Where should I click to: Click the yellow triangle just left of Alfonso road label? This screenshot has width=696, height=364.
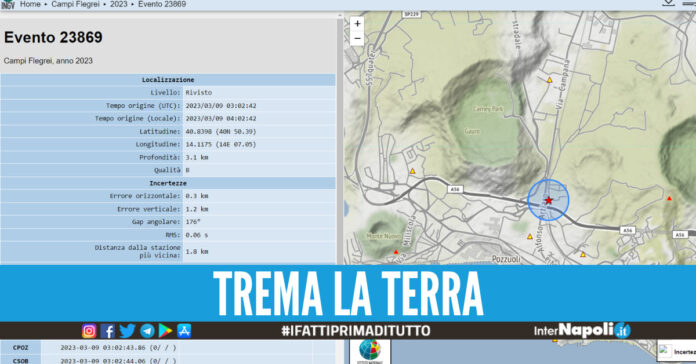(x=530, y=237)
